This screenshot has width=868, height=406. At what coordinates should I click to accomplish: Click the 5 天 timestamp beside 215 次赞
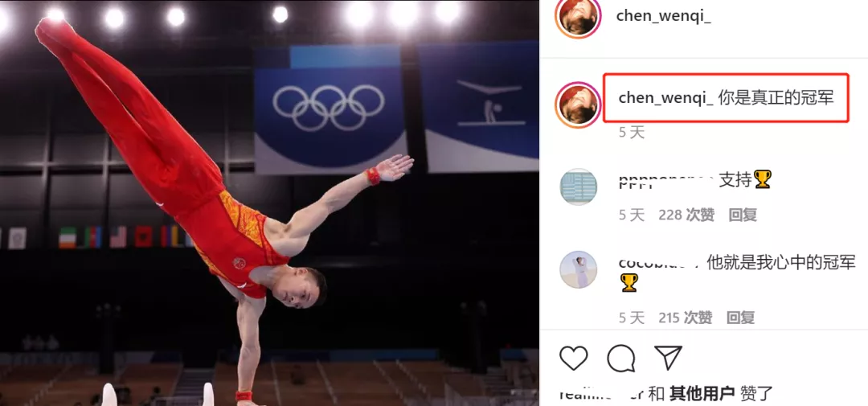632,318
